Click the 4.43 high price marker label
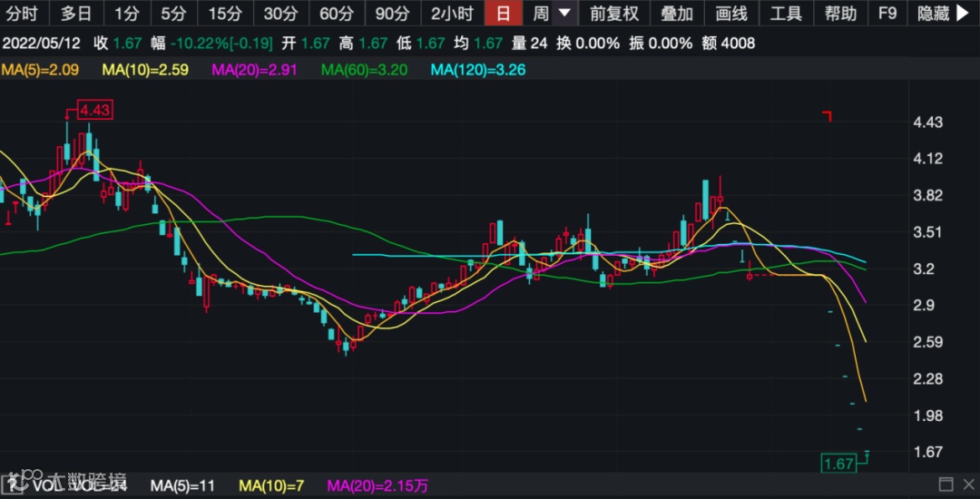Image resolution: width=980 pixels, height=499 pixels. pyautogui.click(x=95, y=111)
